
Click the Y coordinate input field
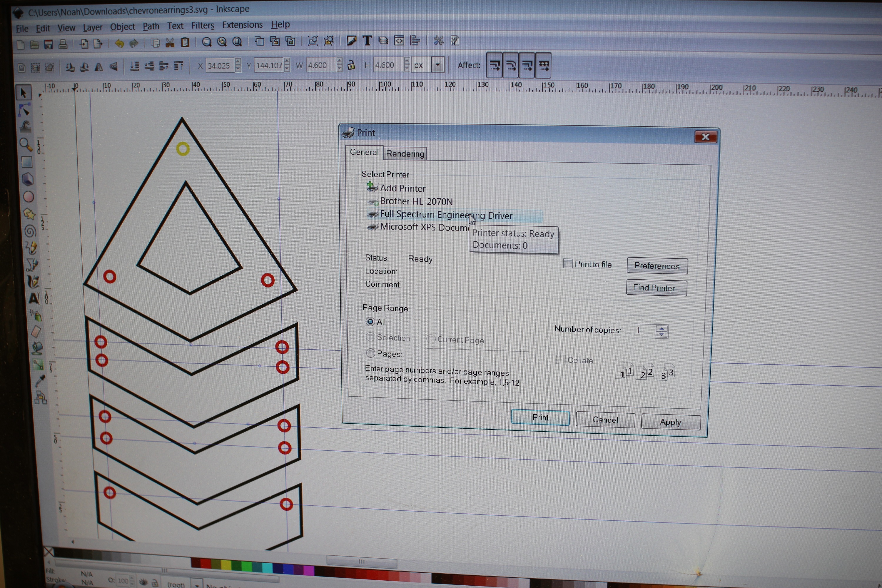click(268, 65)
